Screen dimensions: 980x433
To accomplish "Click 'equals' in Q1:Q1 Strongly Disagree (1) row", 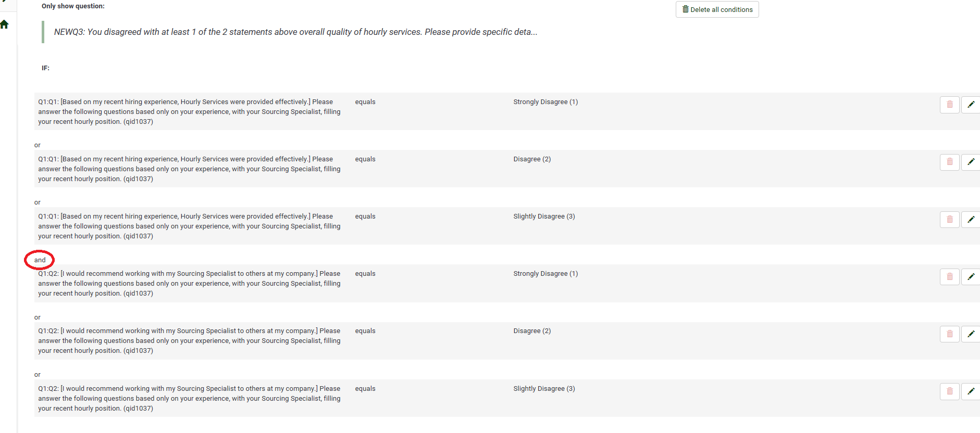I will coord(365,102).
